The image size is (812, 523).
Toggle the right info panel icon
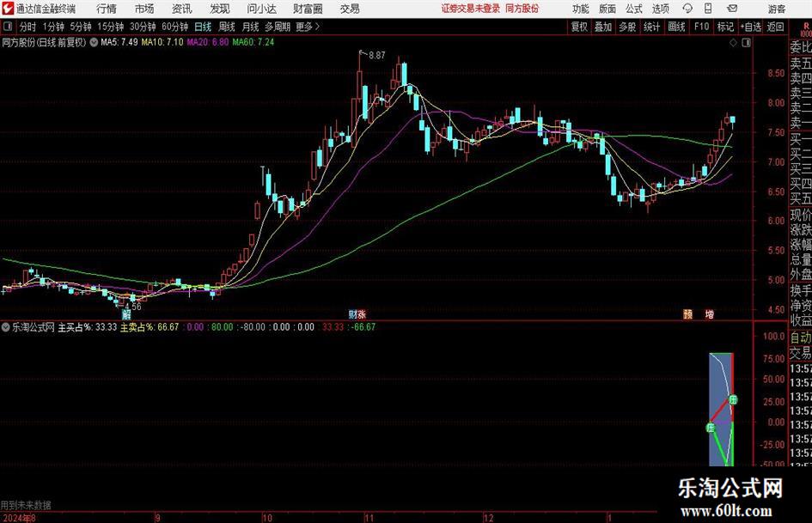(x=746, y=43)
